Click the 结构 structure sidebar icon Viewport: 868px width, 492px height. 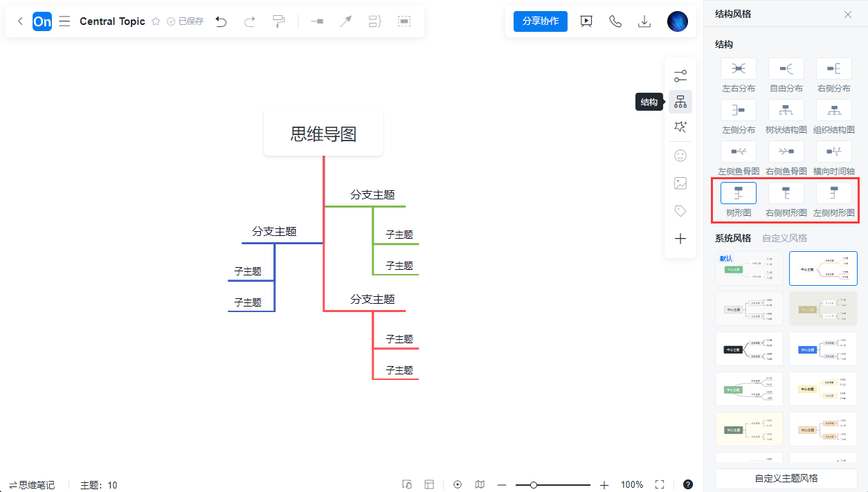680,102
